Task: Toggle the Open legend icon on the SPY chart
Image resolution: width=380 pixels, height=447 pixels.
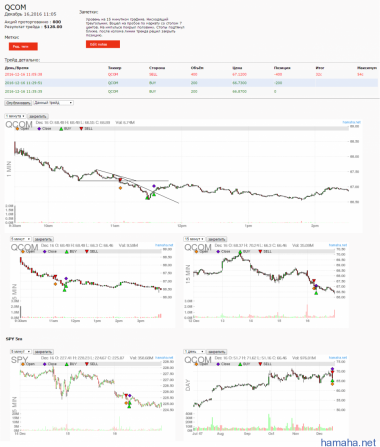Action: tap(23, 364)
